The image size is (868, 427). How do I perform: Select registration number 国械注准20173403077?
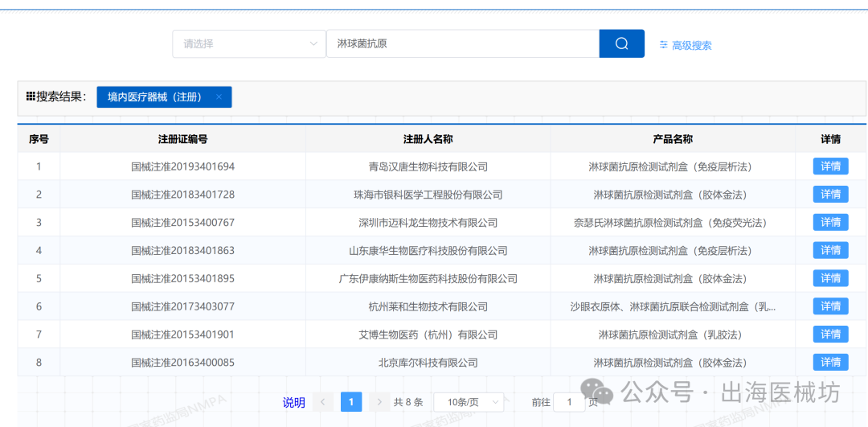[x=182, y=306]
